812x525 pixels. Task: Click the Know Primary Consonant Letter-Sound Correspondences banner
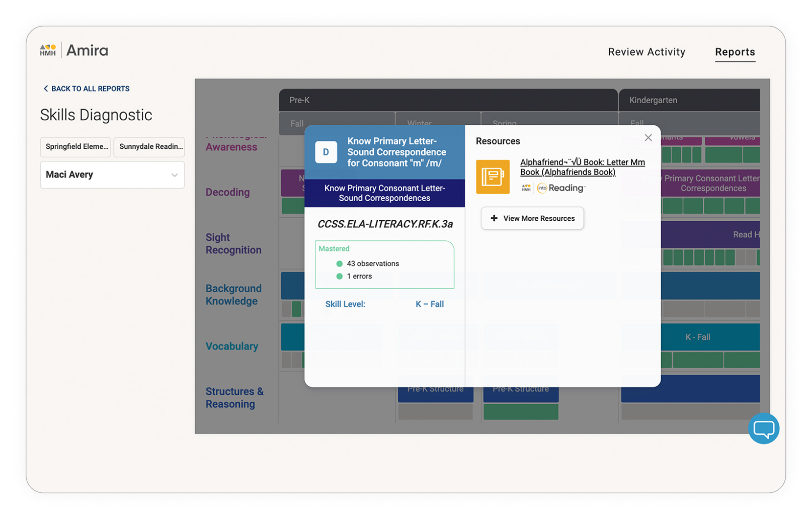(384, 193)
